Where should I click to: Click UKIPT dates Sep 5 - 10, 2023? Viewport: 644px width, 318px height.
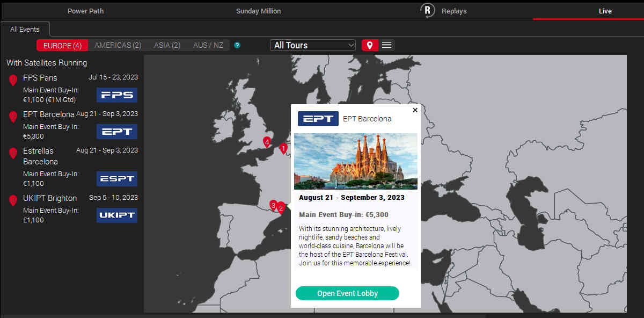pos(113,198)
